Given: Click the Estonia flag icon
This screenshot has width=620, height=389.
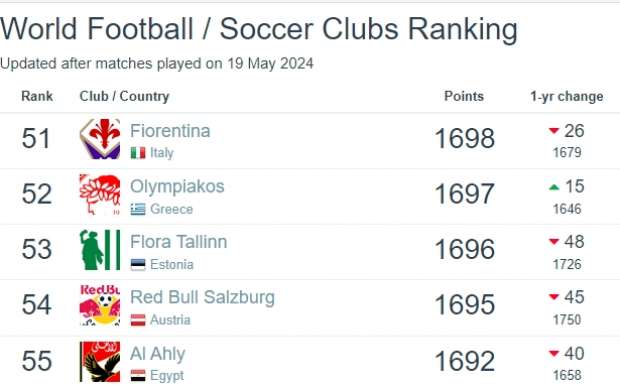Looking at the screenshot, I should point(138,264).
